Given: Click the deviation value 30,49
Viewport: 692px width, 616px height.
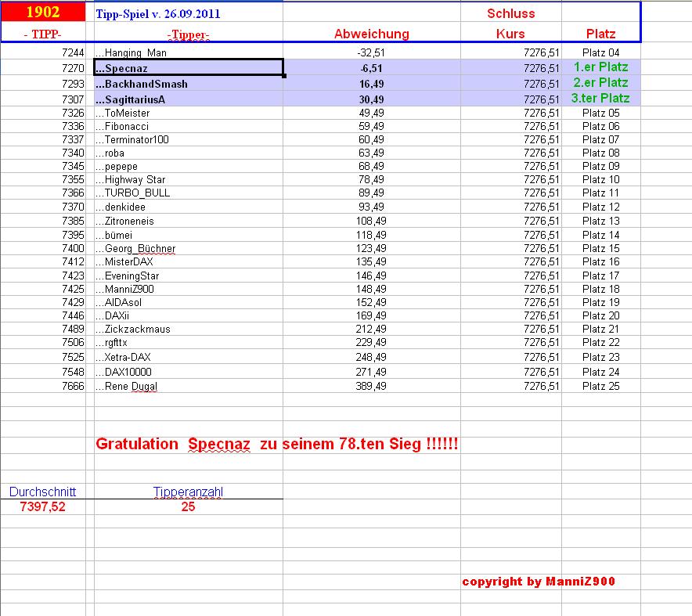Looking at the screenshot, I should [x=371, y=99].
